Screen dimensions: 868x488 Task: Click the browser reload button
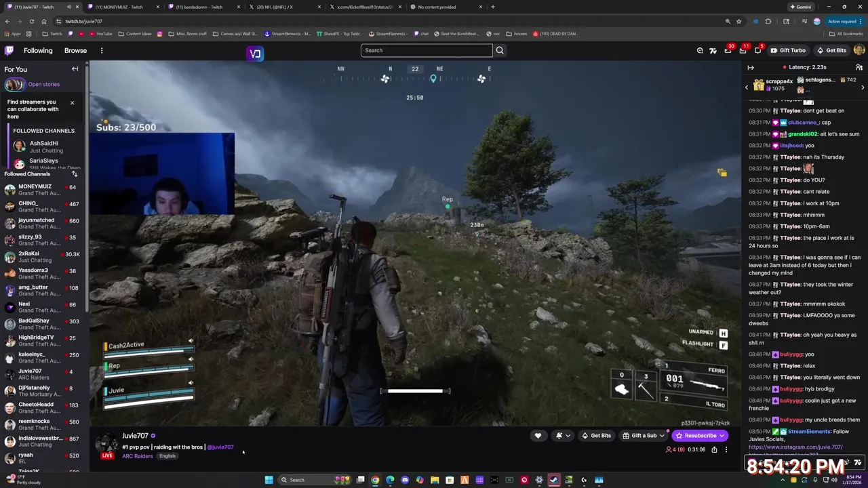(31, 21)
